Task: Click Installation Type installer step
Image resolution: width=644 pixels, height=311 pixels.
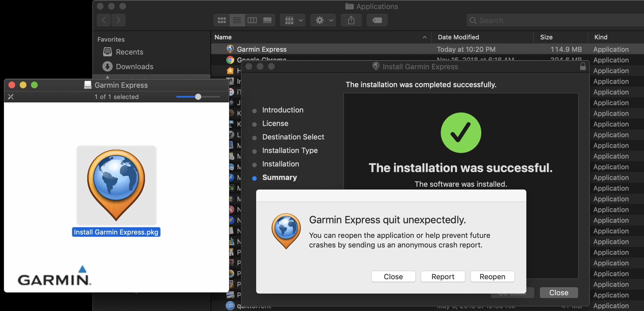Action: click(290, 151)
